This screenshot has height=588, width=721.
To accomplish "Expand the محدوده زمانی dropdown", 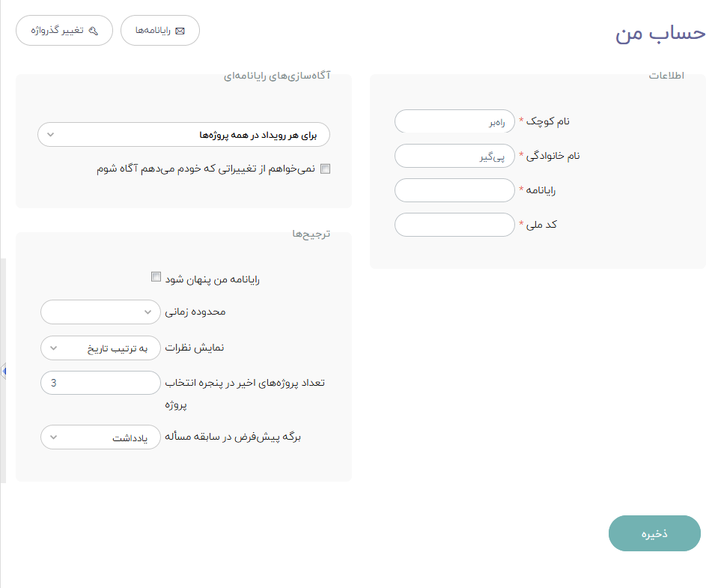I will pyautogui.click(x=100, y=312).
